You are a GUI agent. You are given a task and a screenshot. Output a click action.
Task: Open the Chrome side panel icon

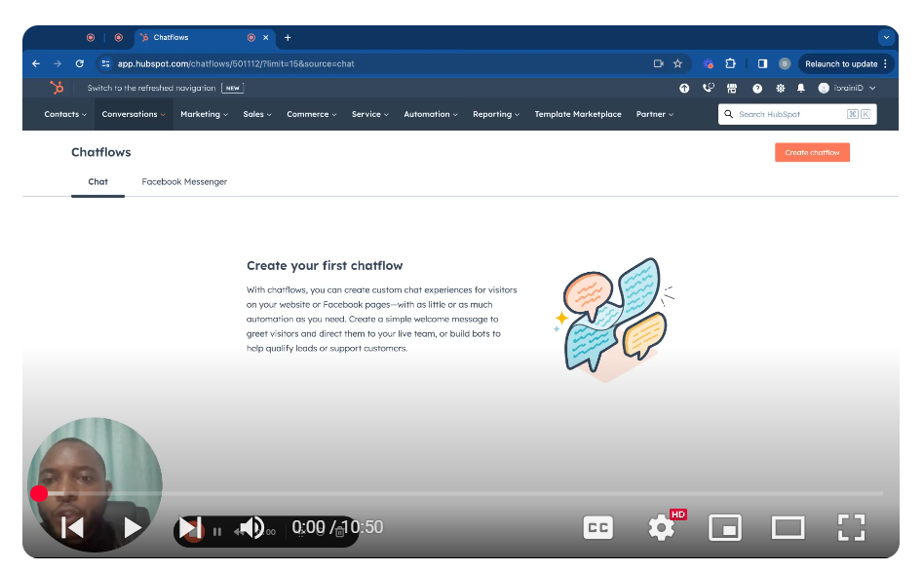tap(762, 63)
